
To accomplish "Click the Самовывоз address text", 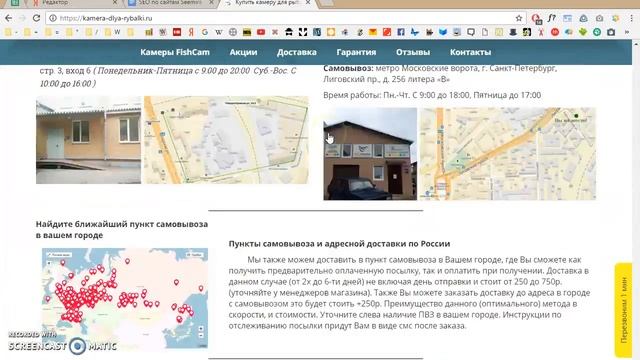I will click(440, 74).
